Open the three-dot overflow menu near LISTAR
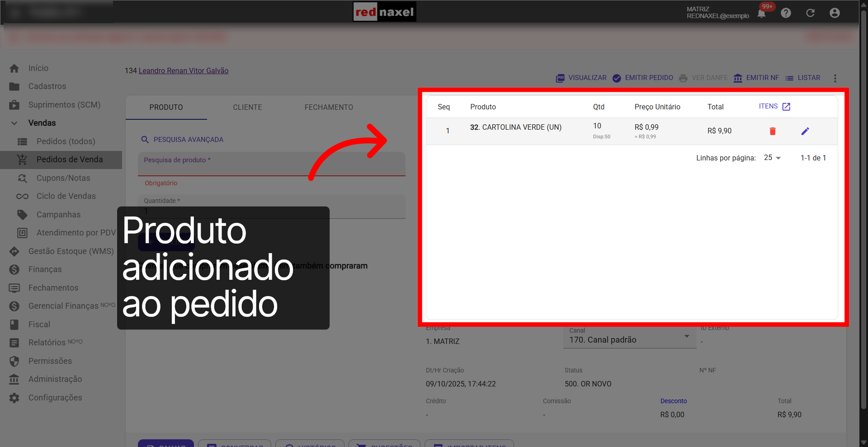The height and width of the screenshot is (447, 868). (x=835, y=78)
